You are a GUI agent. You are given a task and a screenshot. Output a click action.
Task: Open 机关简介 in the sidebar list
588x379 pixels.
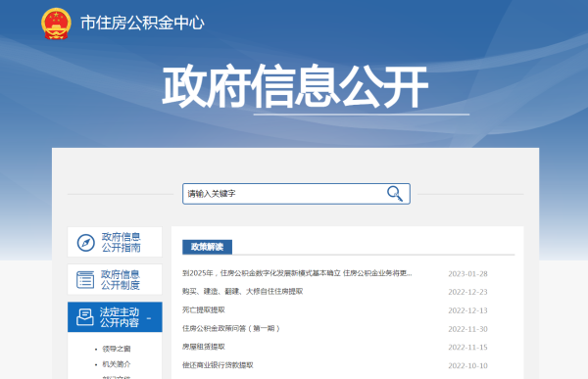117,364
